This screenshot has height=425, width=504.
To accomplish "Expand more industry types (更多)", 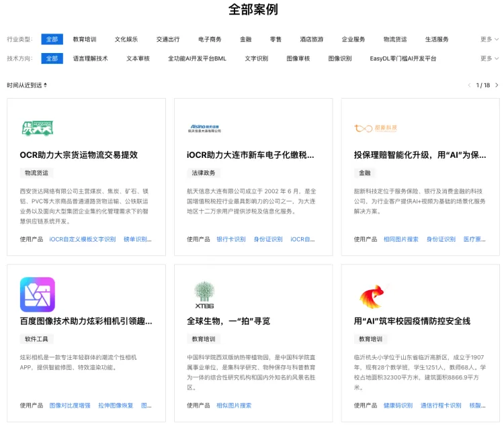I will (x=489, y=40).
